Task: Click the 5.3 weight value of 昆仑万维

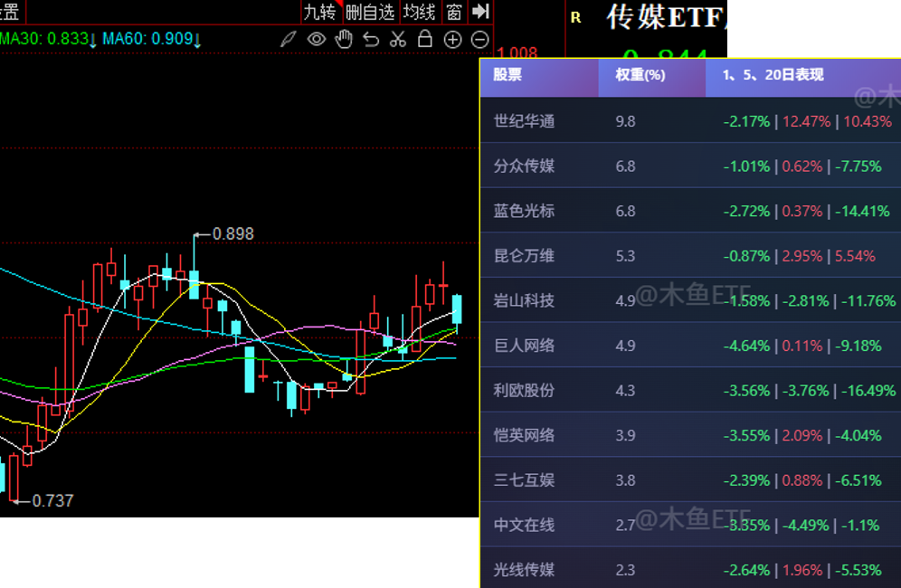Action: point(625,256)
